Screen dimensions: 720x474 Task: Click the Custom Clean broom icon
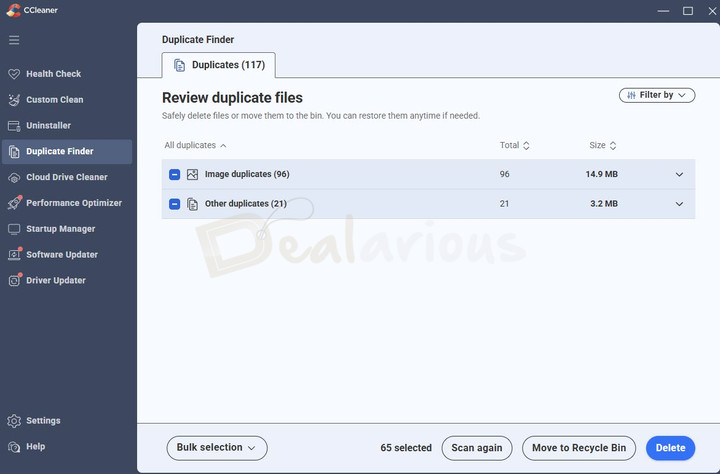pyautogui.click(x=14, y=100)
